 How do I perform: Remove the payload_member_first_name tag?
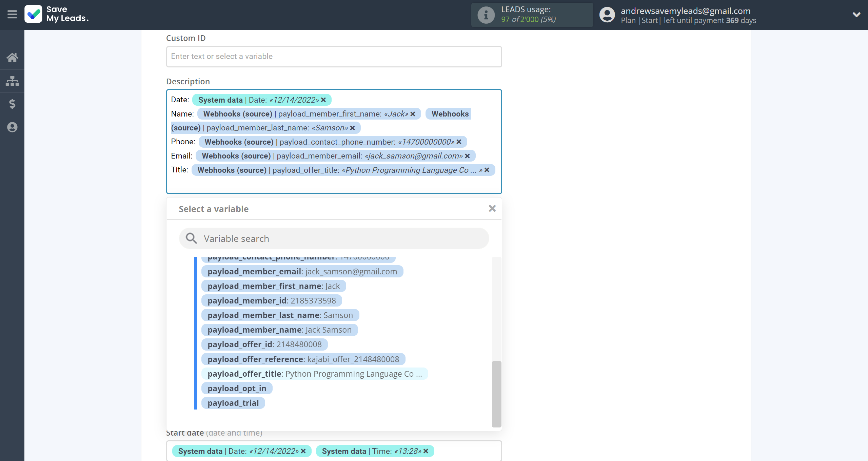point(413,114)
